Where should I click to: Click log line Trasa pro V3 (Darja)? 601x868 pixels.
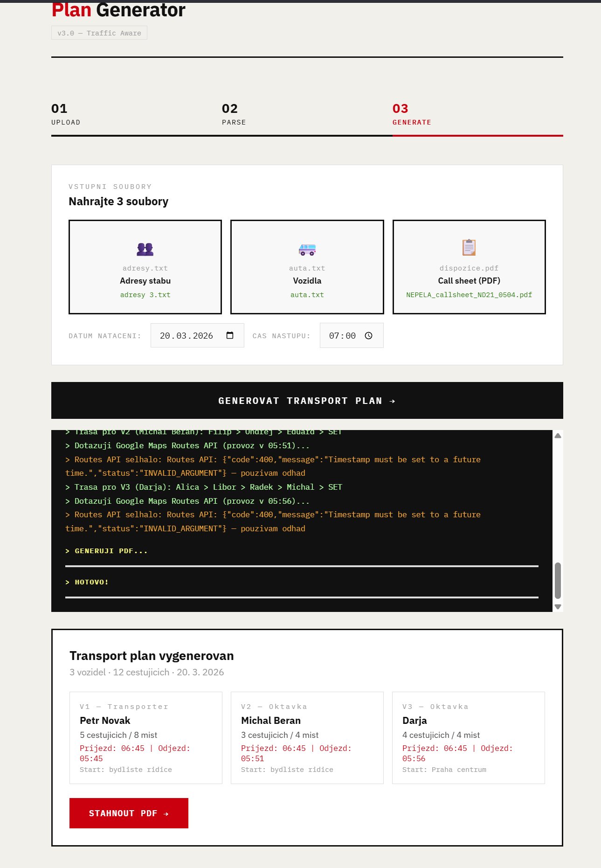tap(204, 487)
